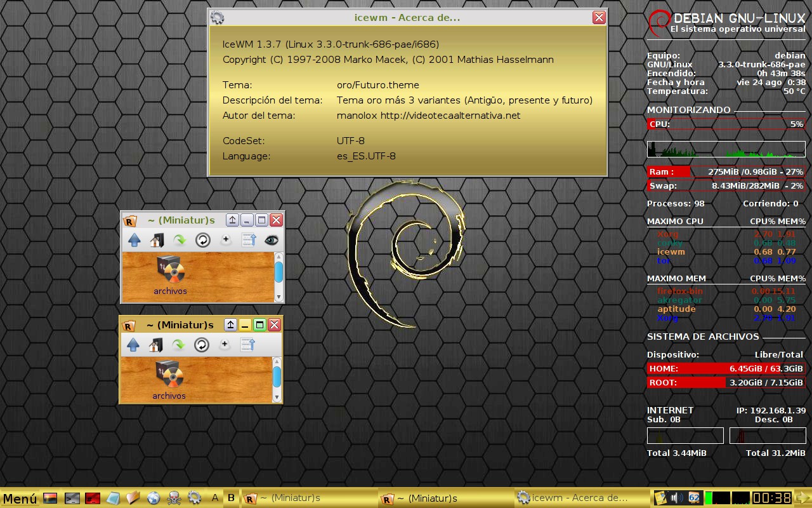Go up a folder in grey-framed Miniaturs window
Image resolution: width=812 pixels, height=508 pixels.
tap(134, 240)
